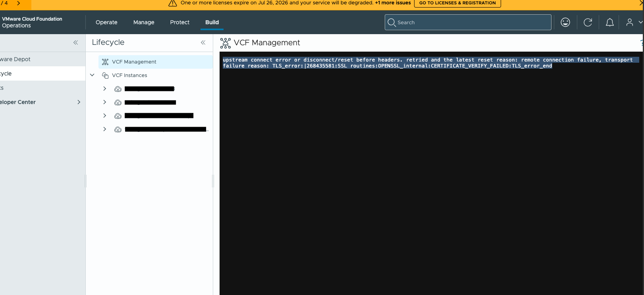Show the '+1 more issues' details
This screenshot has height=295, width=644.
click(393, 3)
